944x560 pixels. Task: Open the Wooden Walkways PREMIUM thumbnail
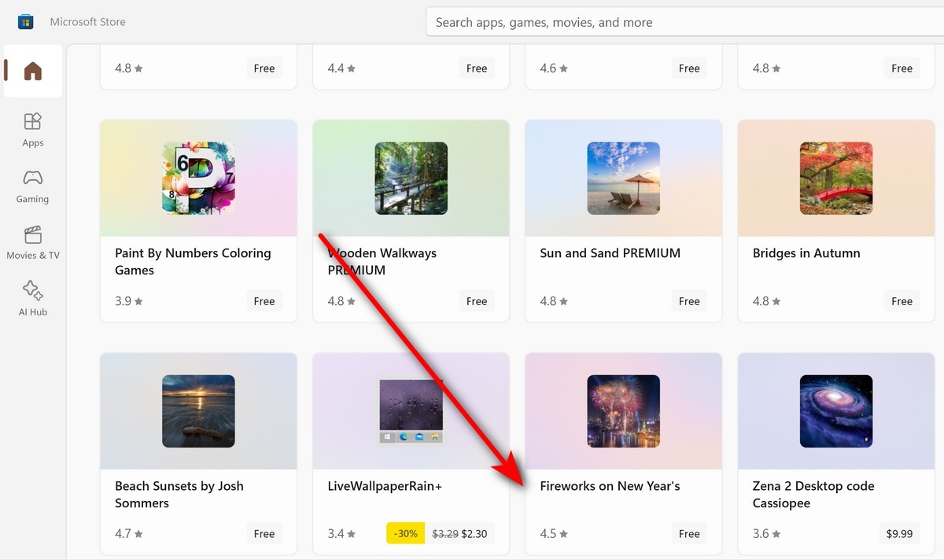click(x=410, y=178)
